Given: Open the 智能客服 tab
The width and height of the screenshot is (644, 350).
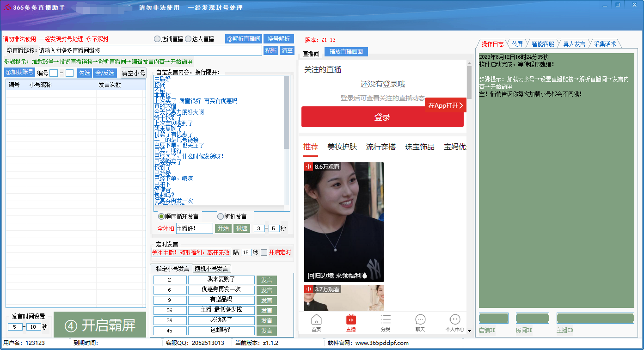Looking at the screenshot, I should 543,44.
